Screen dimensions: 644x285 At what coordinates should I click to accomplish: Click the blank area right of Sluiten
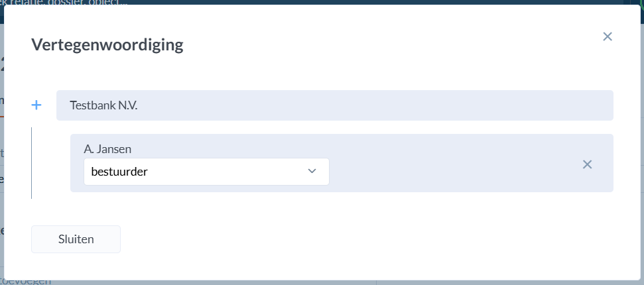coord(365,239)
